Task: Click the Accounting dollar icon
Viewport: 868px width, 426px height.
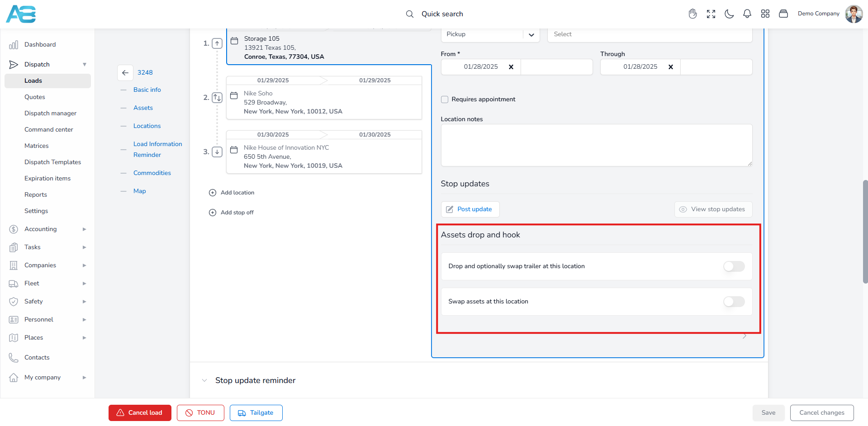Action: point(14,229)
